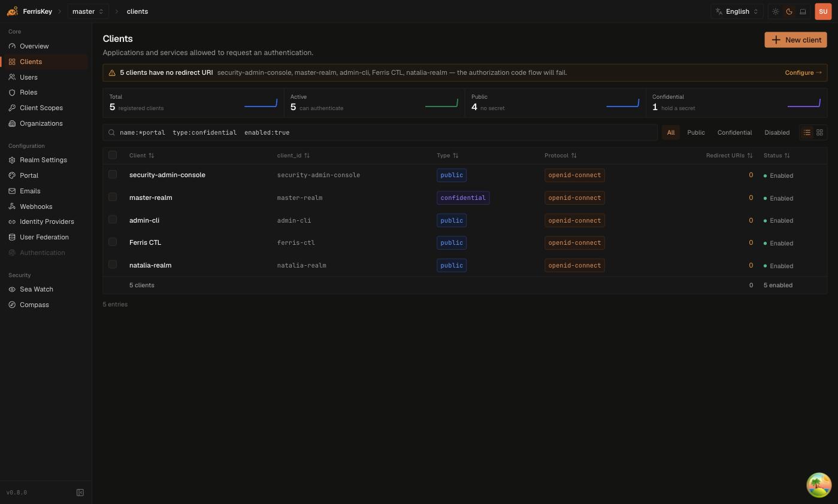The image size is (838, 504).
Task: Check the security-admin-console row checkbox
Action: 113,174
